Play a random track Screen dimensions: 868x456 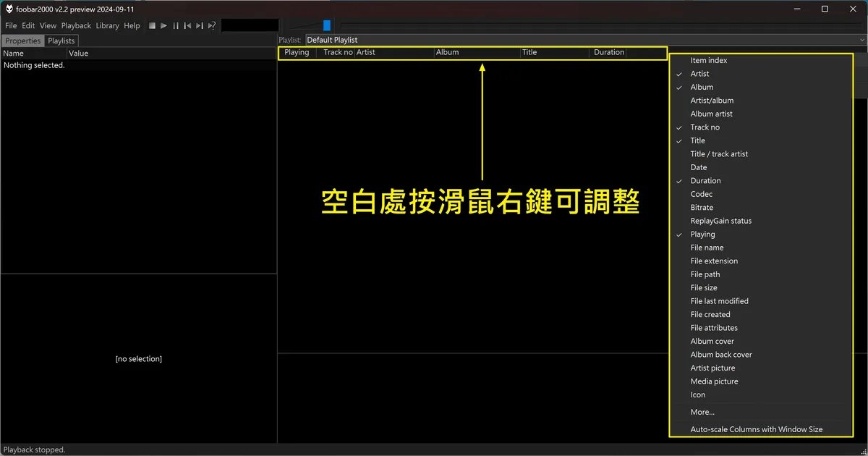212,25
